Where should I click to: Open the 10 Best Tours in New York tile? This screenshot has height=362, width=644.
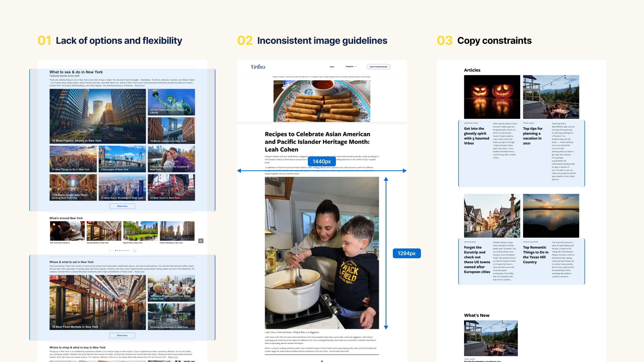pyautogui.click(x=171, y=187)
